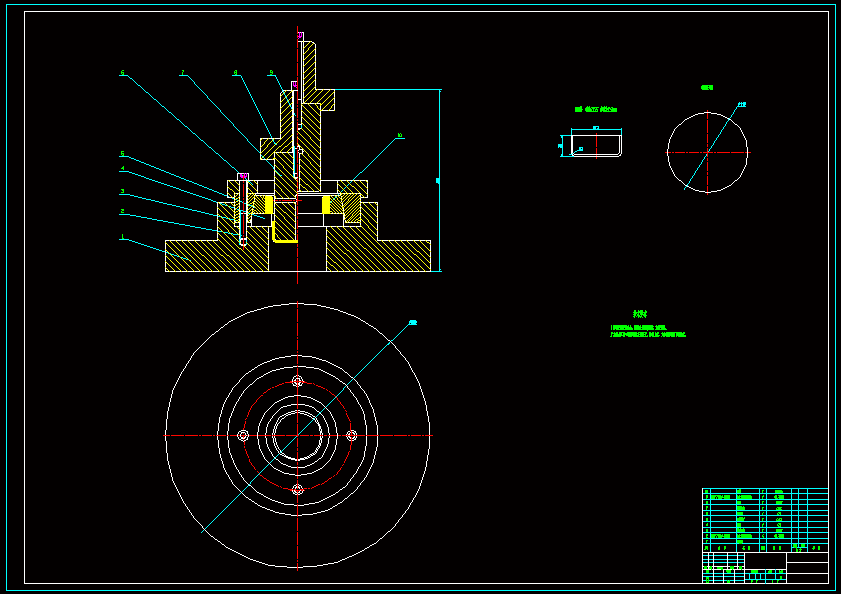Pick the bottom bolt hole in plan view

(298, 489)
